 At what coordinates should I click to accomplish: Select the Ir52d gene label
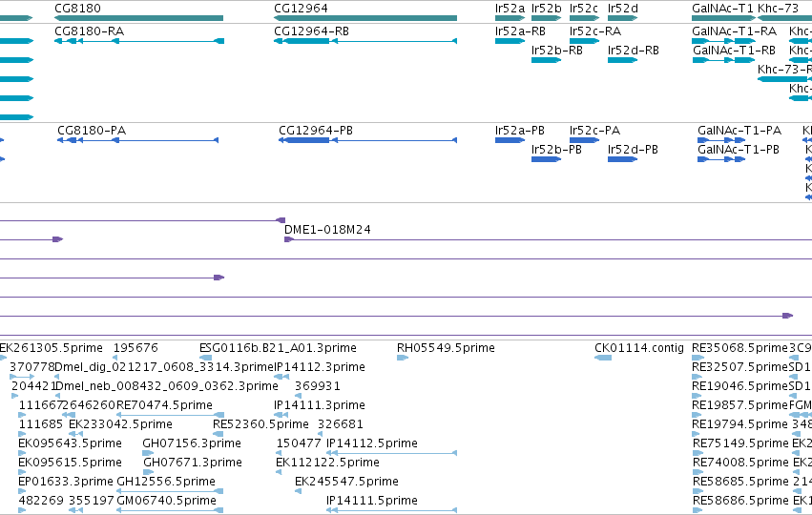click(622, 9)
